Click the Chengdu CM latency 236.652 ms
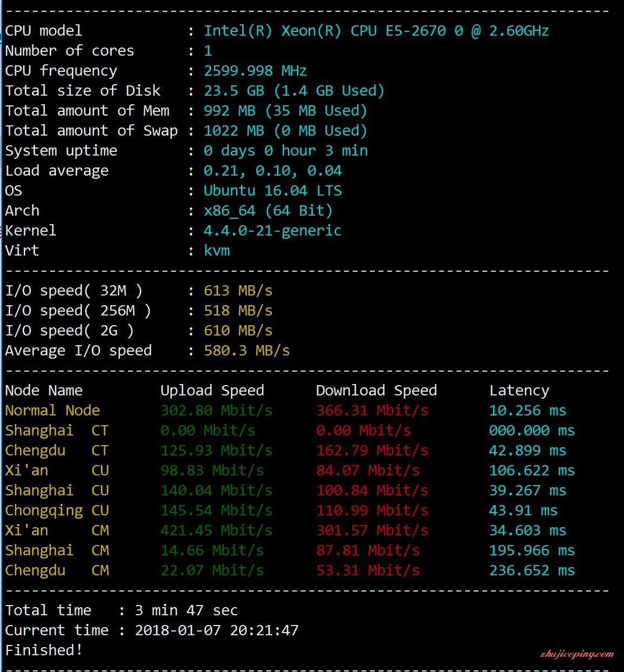This screenshot has width=624, height=672. (532, 570)
